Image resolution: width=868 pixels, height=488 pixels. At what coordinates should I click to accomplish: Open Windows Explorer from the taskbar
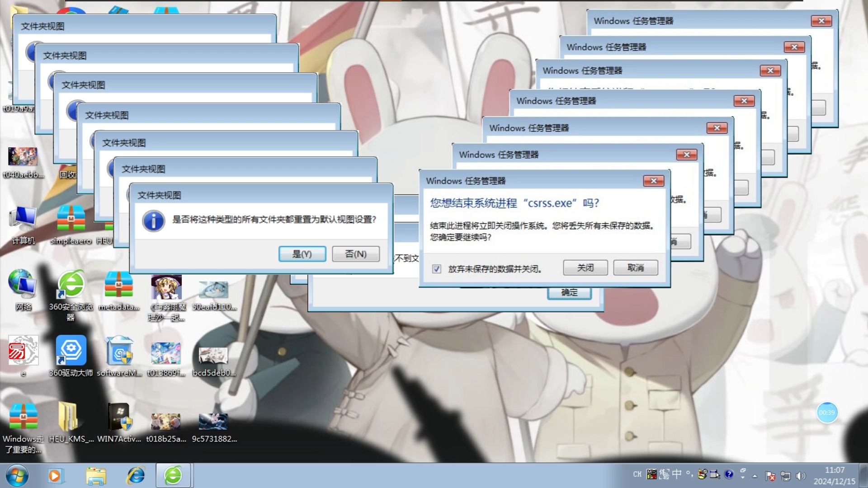click(x=96, y=476)
